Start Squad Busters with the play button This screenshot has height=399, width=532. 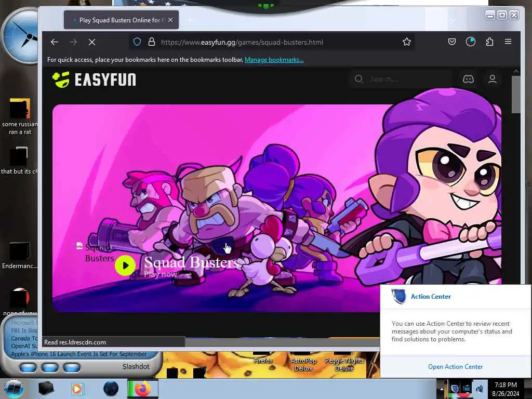click(x=125, y=265)
